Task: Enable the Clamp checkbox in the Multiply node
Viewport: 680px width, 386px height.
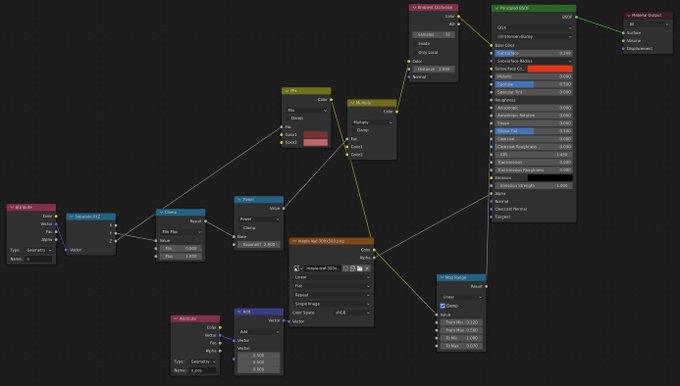Action: [354, 130]
